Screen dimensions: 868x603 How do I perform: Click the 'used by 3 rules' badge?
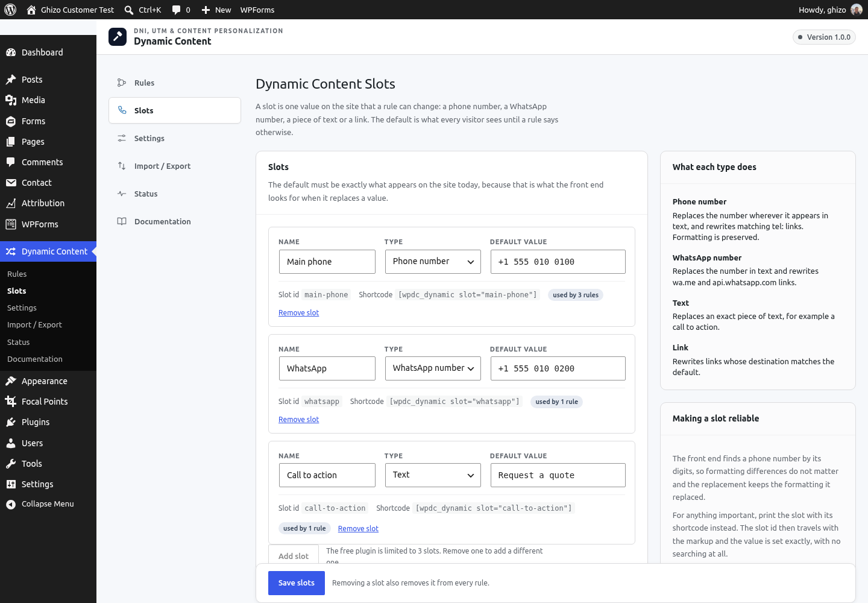576,295
